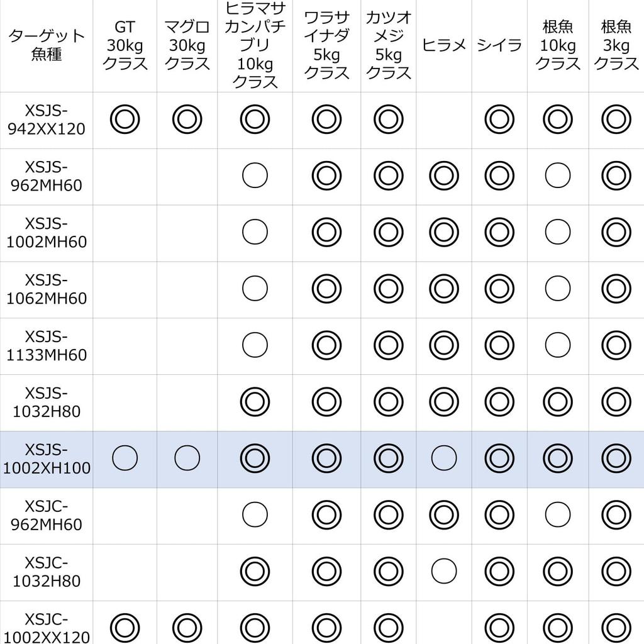644x644 pixels.
Task: Select the GT 30kg クラス column header
Action: click(125, 45)
